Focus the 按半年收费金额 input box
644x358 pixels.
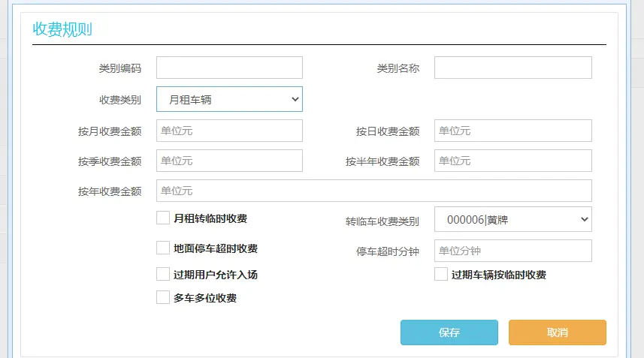(x=512, y=161)
